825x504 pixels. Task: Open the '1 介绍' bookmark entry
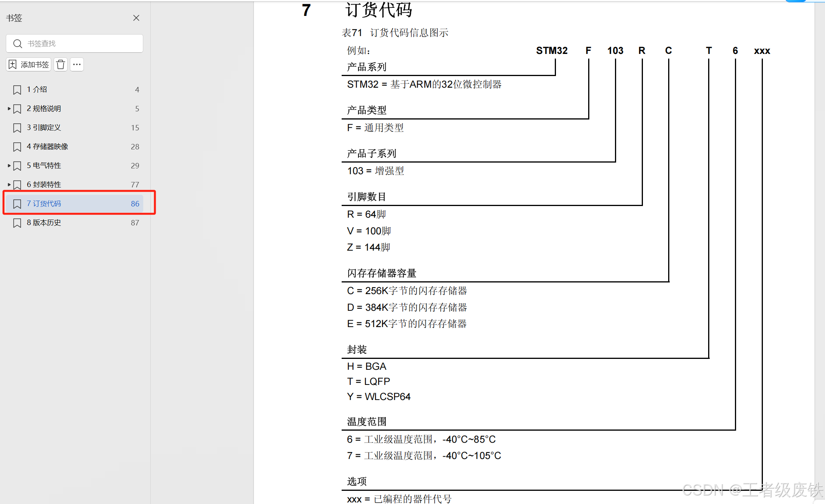tap(37, 90)
